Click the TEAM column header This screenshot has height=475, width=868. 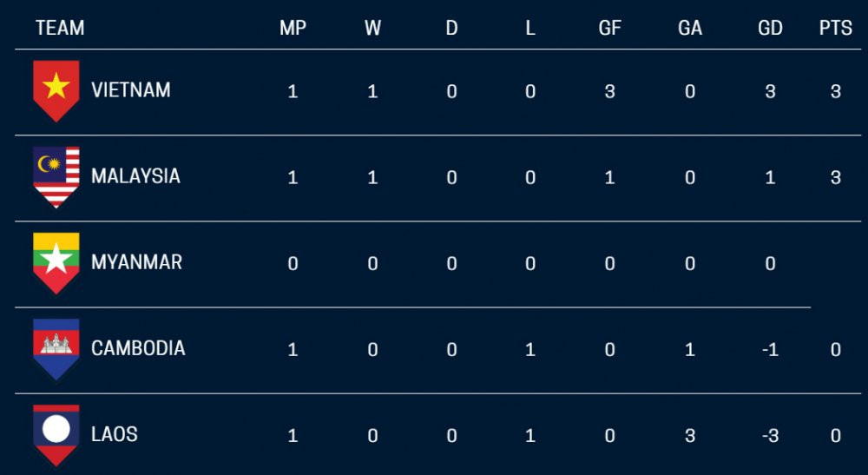tap(60, 28)
